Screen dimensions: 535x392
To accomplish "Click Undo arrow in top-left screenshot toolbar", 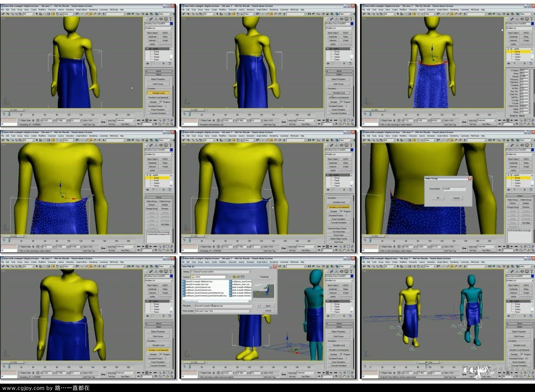I will [3, 14].
